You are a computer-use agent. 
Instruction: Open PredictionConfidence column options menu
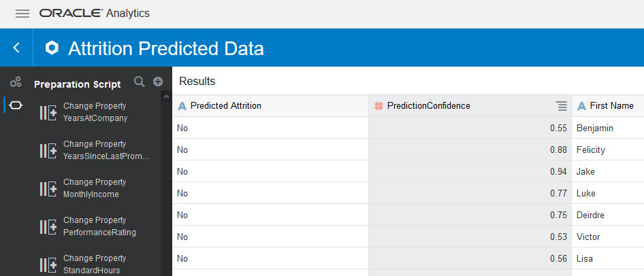pos(562,106)
